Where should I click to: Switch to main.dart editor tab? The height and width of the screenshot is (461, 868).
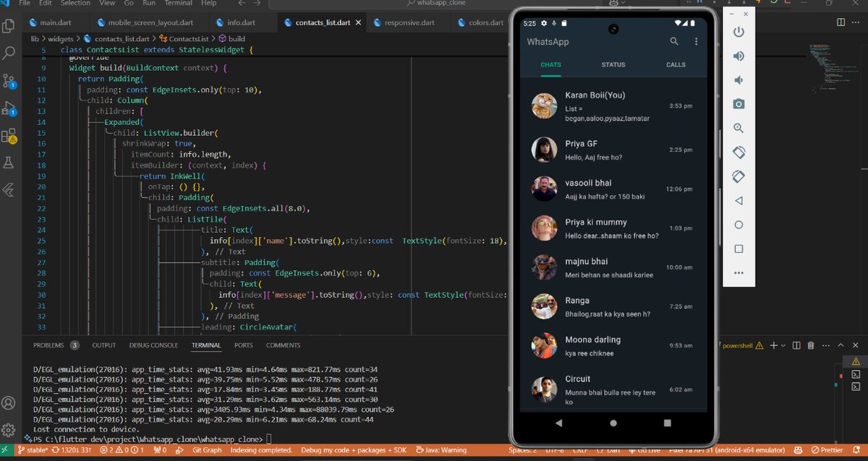click(54, 22)
